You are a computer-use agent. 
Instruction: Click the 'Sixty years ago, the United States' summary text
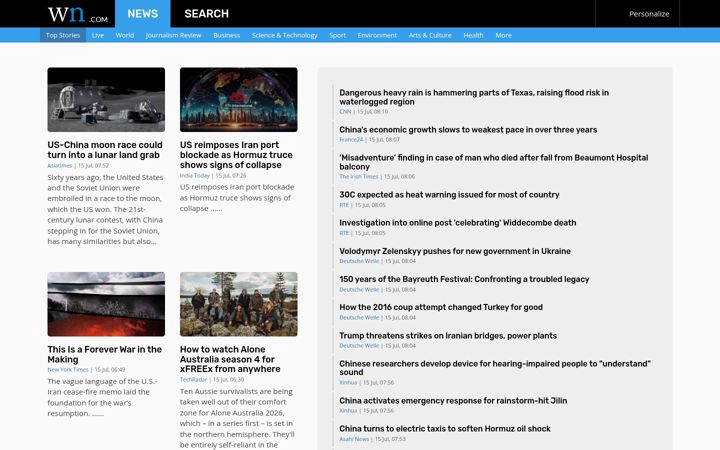(105, 209)
